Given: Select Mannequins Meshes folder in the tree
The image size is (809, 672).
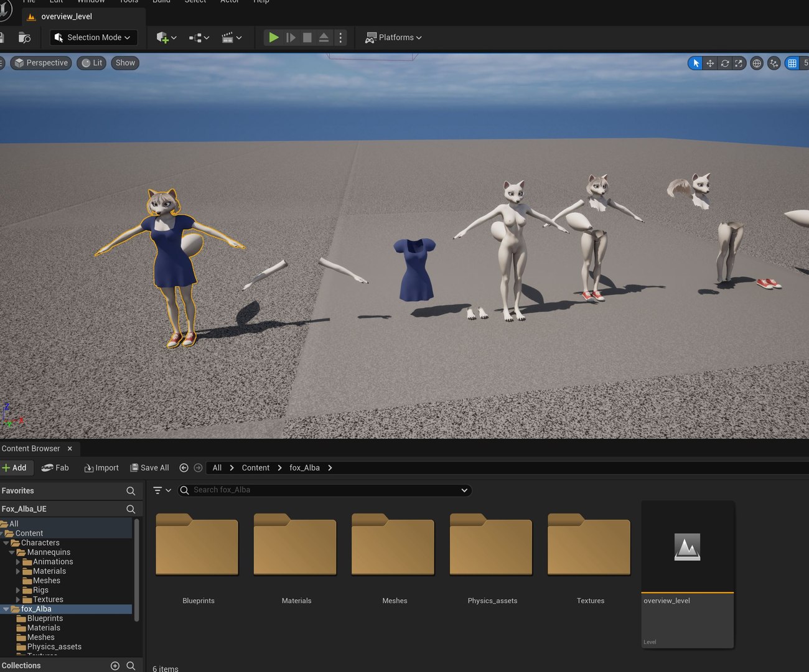Looking at the screenshot, I should click(x=46, y=581).
